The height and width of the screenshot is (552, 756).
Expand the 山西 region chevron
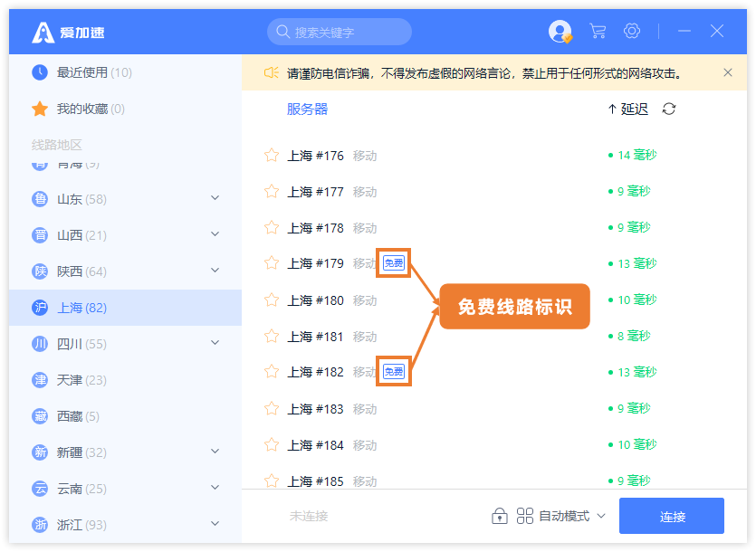tap(215, 234)
